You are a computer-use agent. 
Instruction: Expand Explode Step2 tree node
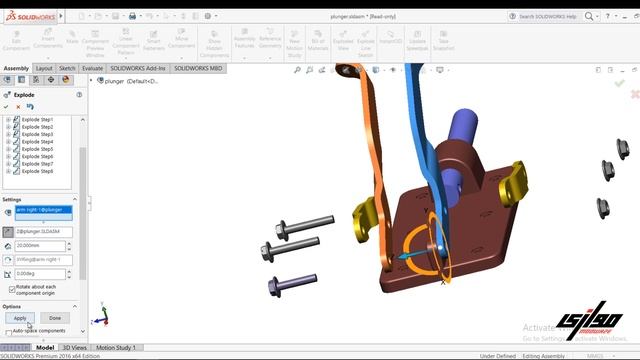8,127
